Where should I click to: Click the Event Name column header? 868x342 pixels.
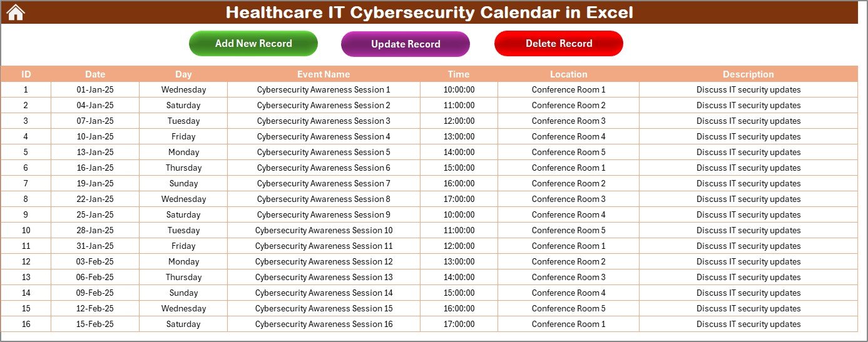click(x=324, y=74)
